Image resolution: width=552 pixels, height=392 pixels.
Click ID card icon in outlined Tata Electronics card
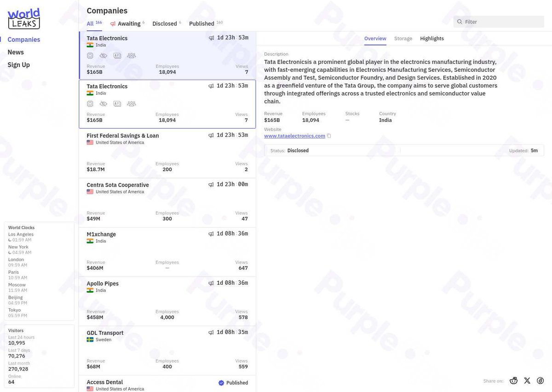117,104
